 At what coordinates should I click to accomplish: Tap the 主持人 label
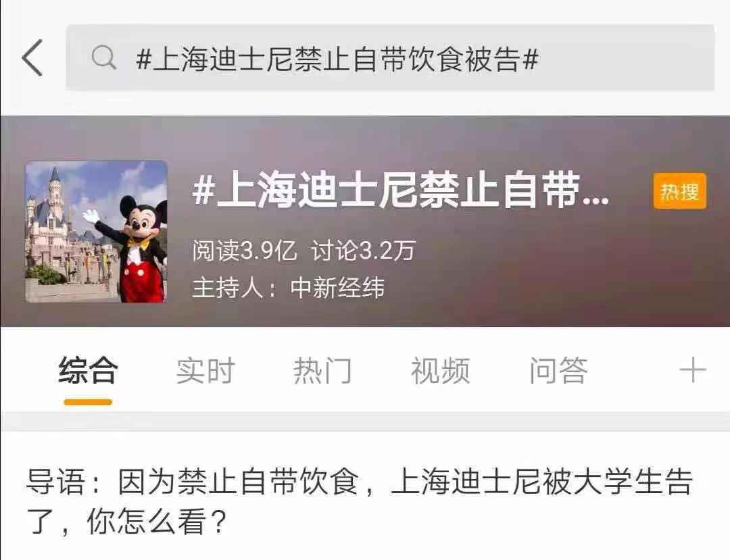(228, 288)
